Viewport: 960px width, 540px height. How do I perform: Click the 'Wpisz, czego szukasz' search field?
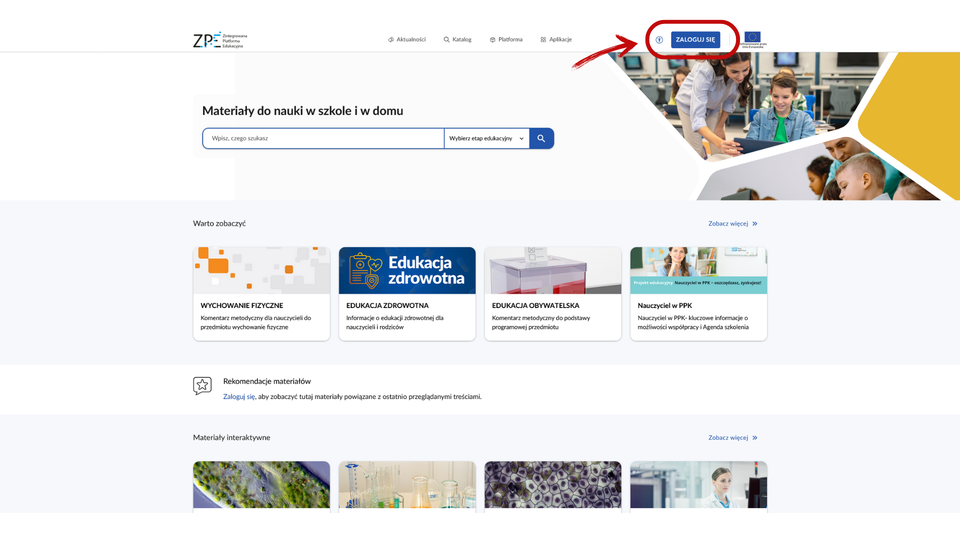323,139
